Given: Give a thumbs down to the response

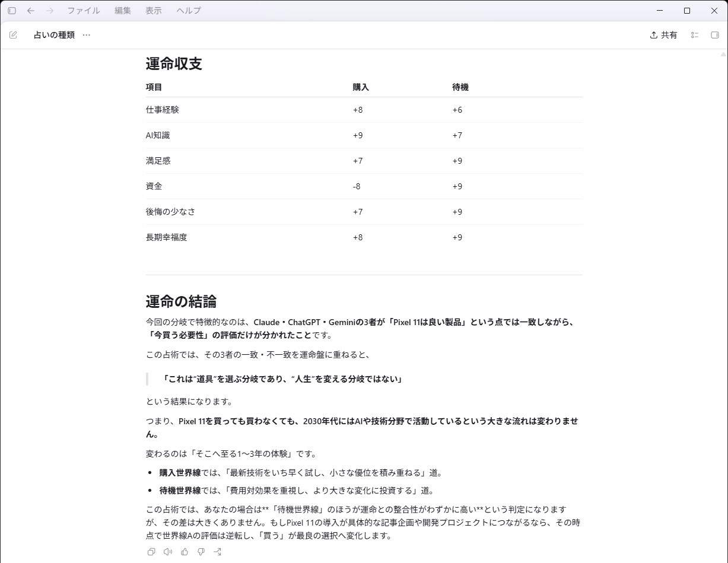Looking at the screenshot, I should point(201,552).
